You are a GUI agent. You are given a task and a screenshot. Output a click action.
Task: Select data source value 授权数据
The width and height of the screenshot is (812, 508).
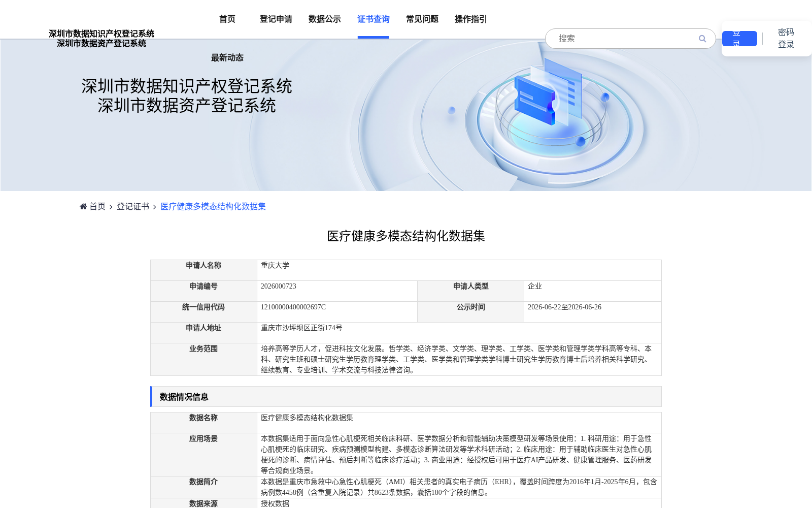(275, 503)
